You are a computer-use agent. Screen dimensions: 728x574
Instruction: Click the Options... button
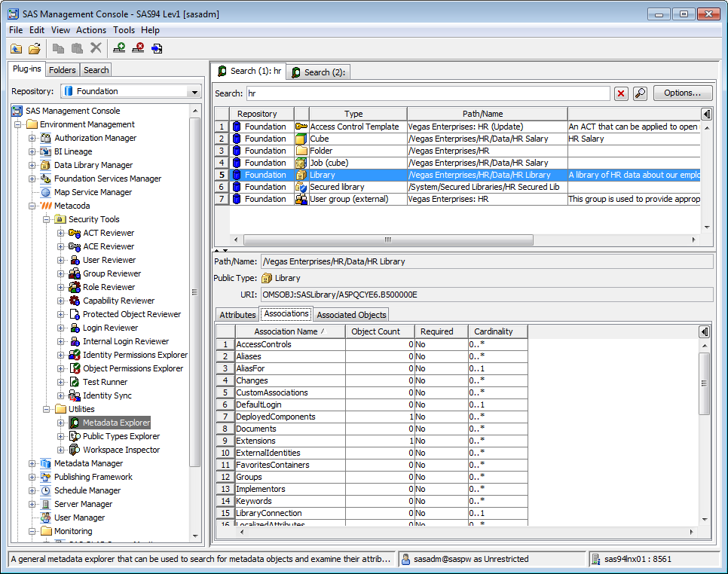683,93
